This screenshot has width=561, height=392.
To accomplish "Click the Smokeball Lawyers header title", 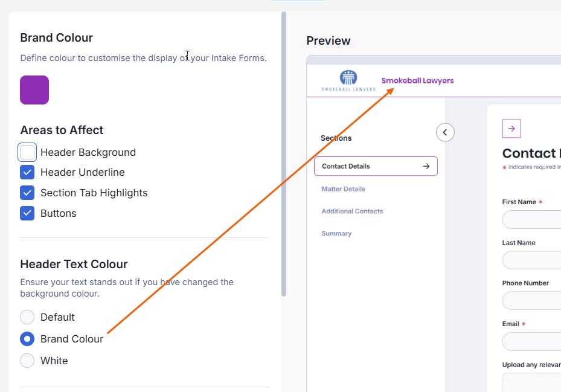I will [417, 81].
